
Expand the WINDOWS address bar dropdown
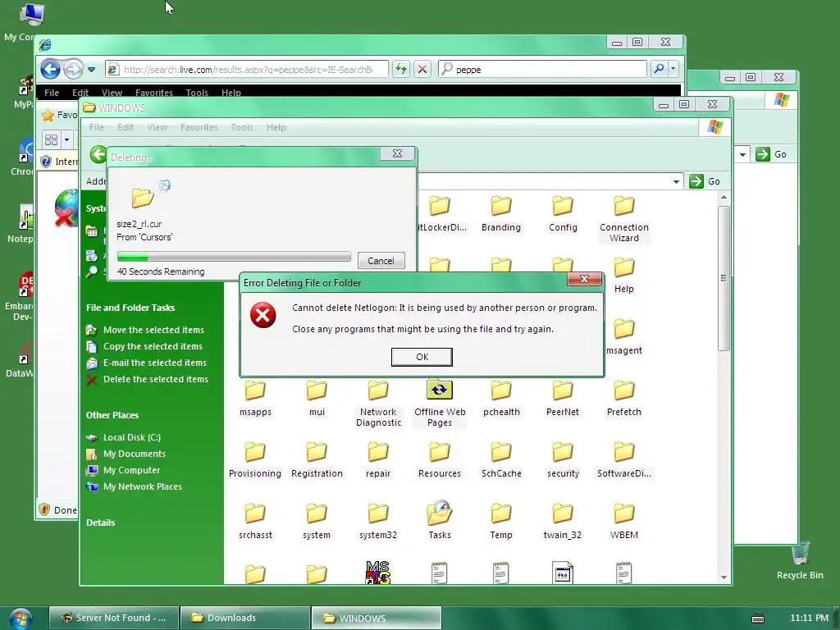(x=676, y=181)
